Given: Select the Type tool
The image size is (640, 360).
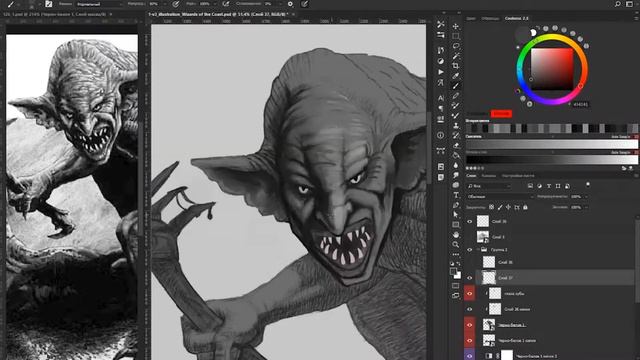Looking at the screenshot, I should [456, 195].
